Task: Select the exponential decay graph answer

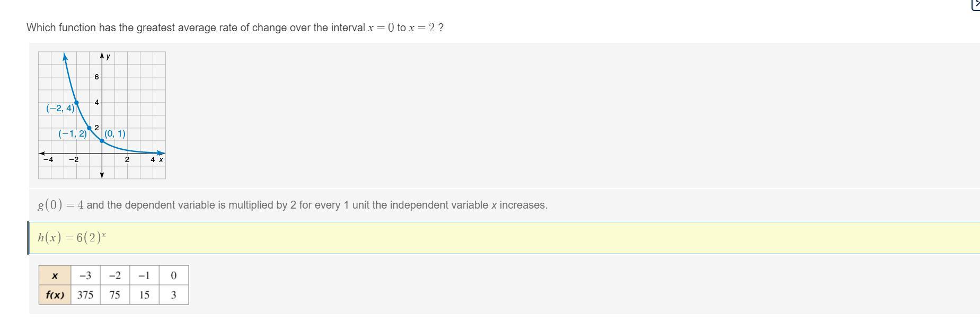Action: [102, 115]
